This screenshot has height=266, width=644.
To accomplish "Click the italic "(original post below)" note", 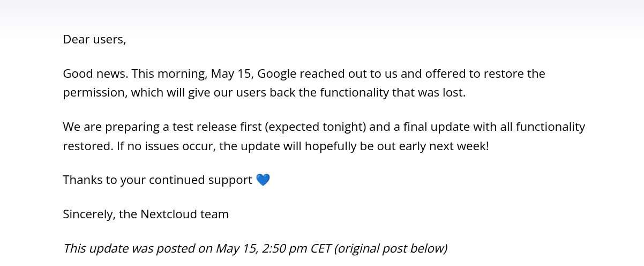I will click(391, 248).
